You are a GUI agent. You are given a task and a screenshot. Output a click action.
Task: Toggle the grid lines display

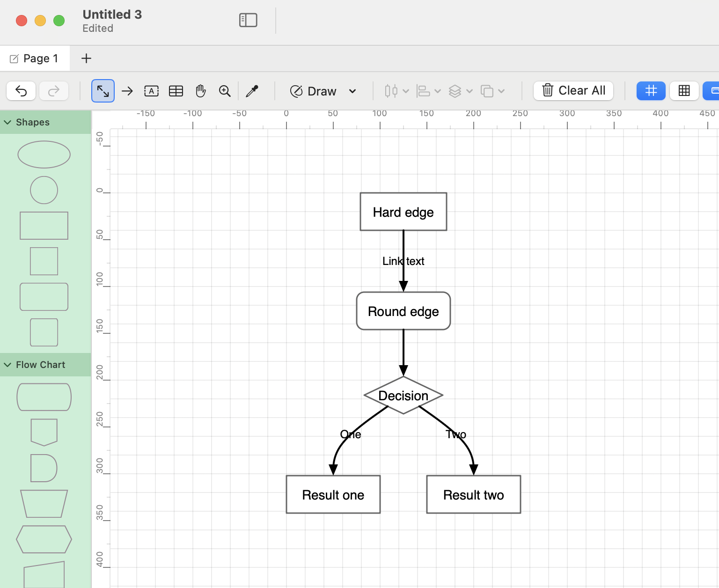tap(684, 91)
